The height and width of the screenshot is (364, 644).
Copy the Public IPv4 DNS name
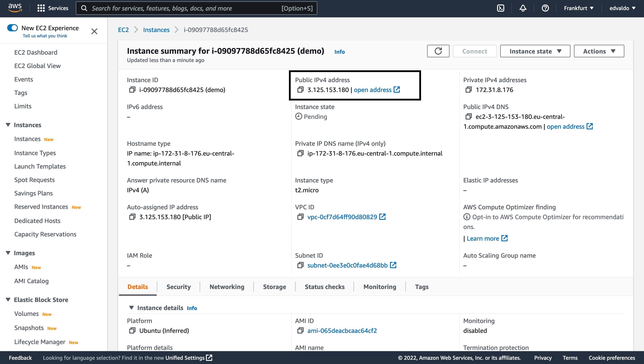point(468,116)
